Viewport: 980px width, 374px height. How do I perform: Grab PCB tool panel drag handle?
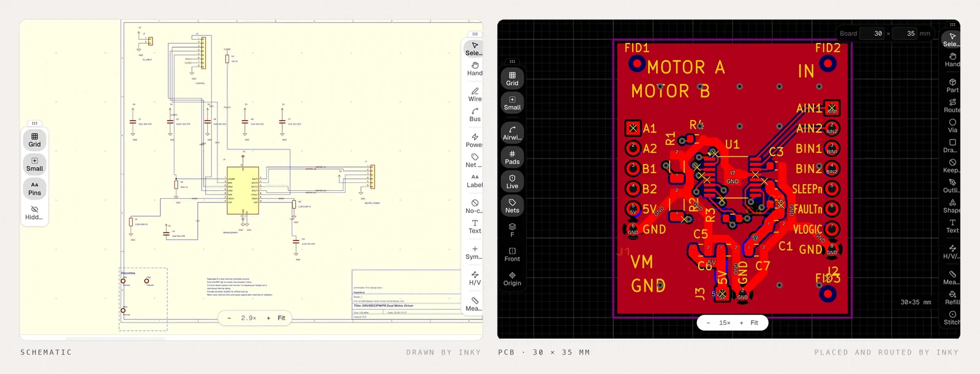(x=952, y=25)
